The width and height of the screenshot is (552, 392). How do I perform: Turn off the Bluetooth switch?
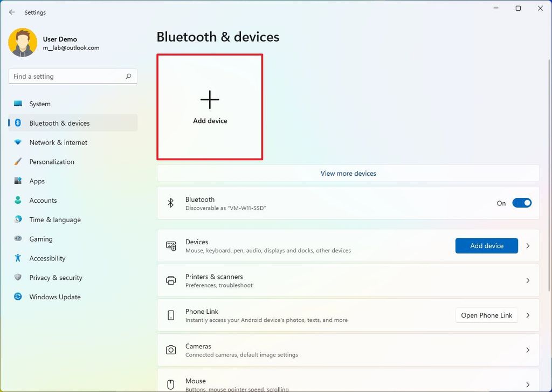(x=521, y=203)
